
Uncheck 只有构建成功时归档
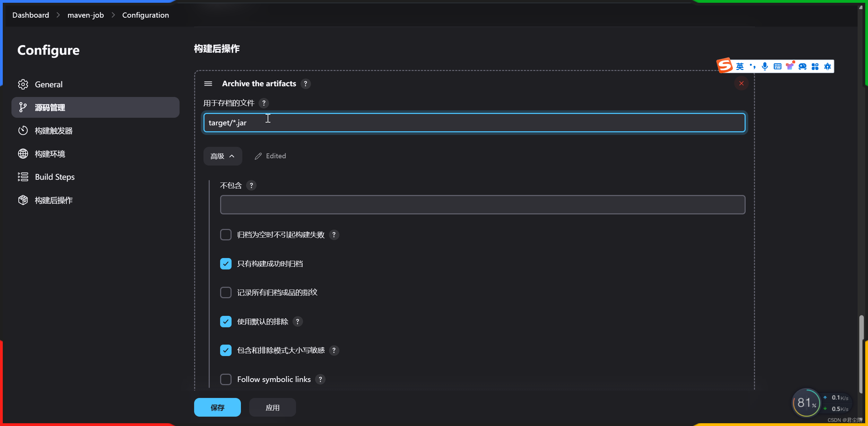coord(226,263)
